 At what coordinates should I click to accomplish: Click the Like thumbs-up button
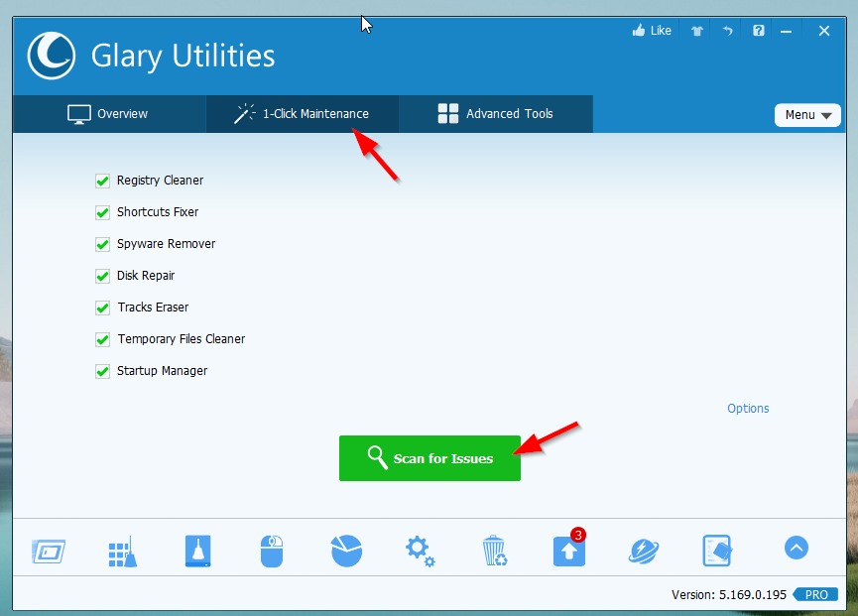point(651,31)
